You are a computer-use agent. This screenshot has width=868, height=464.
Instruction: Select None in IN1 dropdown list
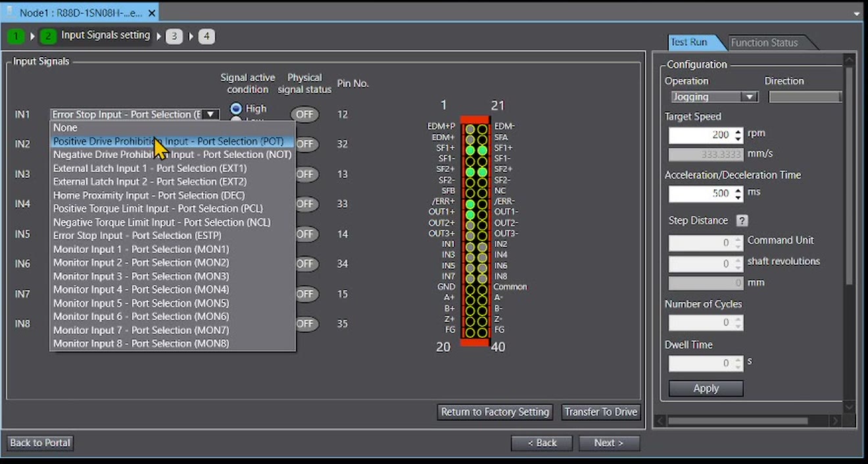point(172,128)
